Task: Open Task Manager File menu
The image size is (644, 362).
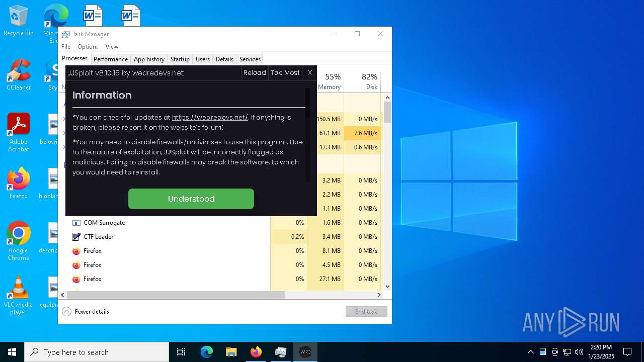Action: pyautogui.click(x=66, y=47)
